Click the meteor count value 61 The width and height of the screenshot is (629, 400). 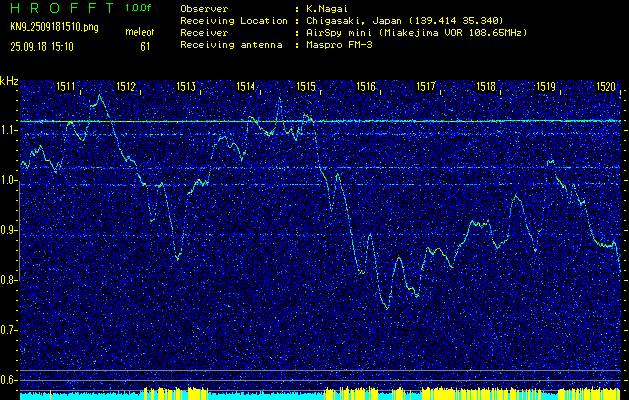pos(145,47)
